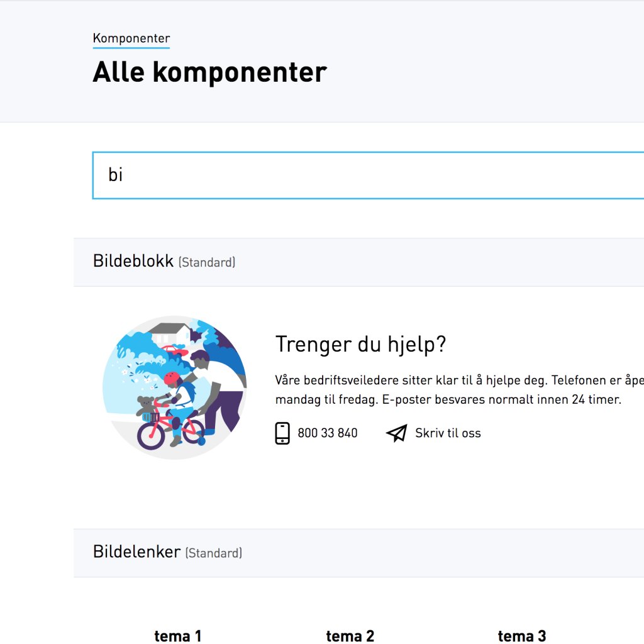This screenshot has width=644, height=644.
Task: Click the circular bicycle illustration
Action: click(174, 387)
